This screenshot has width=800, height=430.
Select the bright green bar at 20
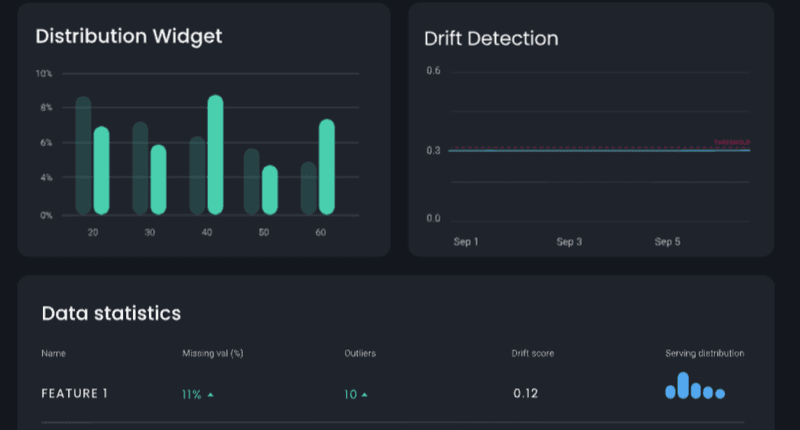pos(101,170)
